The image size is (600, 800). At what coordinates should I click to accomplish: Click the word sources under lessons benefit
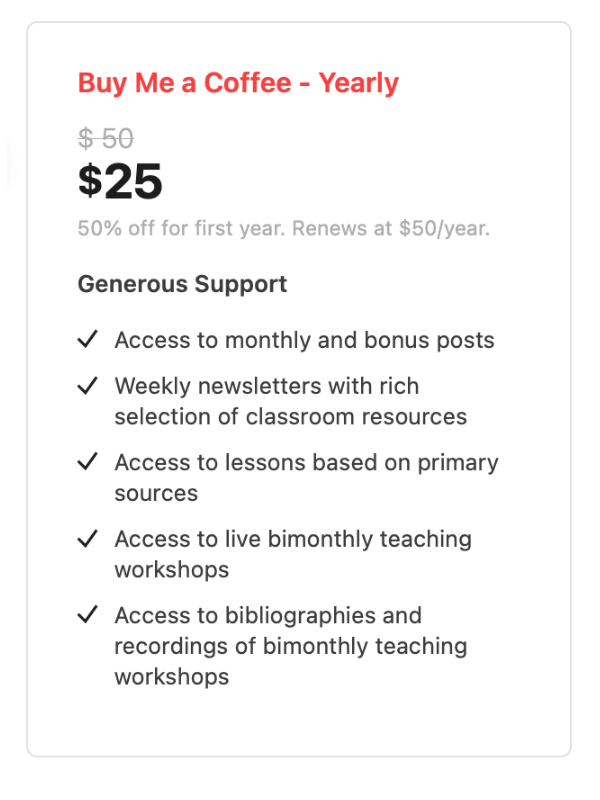tap(156, 494)
